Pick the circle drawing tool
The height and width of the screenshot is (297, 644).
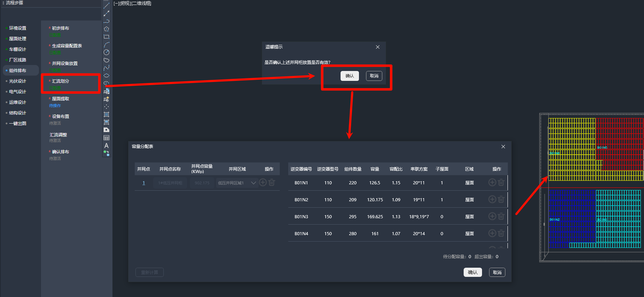[x=106, y=52]
